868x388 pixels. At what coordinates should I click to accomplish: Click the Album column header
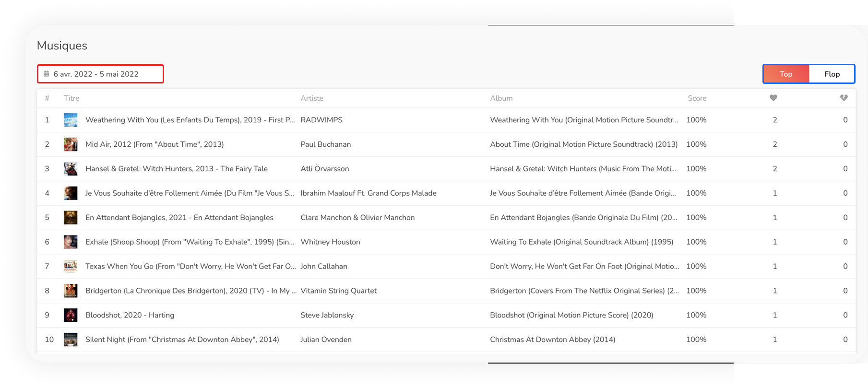[501, 98]
